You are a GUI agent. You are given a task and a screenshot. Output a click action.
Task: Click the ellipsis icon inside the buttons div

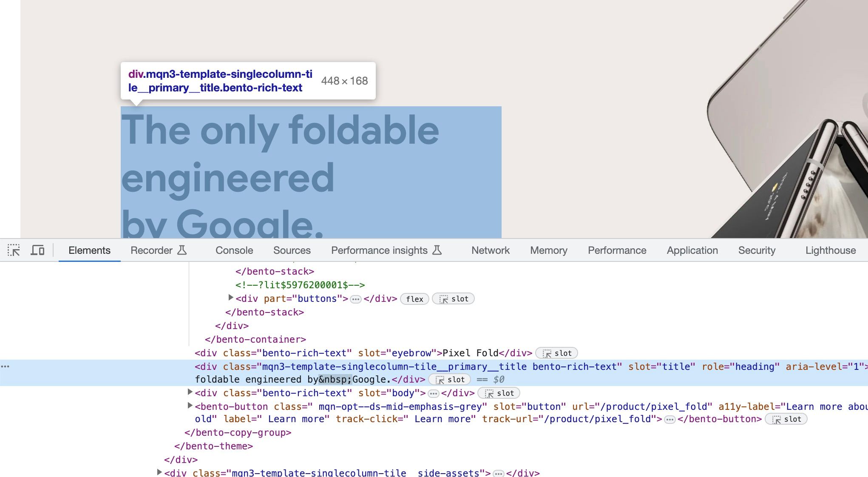click(x=355, y=299)
